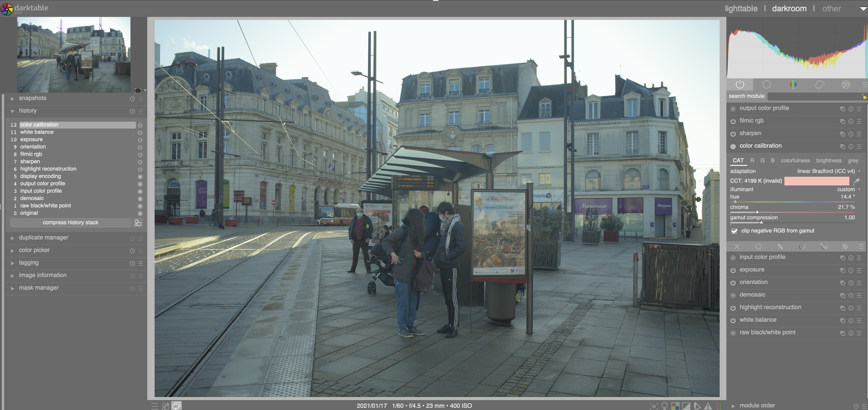Open the adaptation linear Bradford dropdown

(x=826, y=171)
